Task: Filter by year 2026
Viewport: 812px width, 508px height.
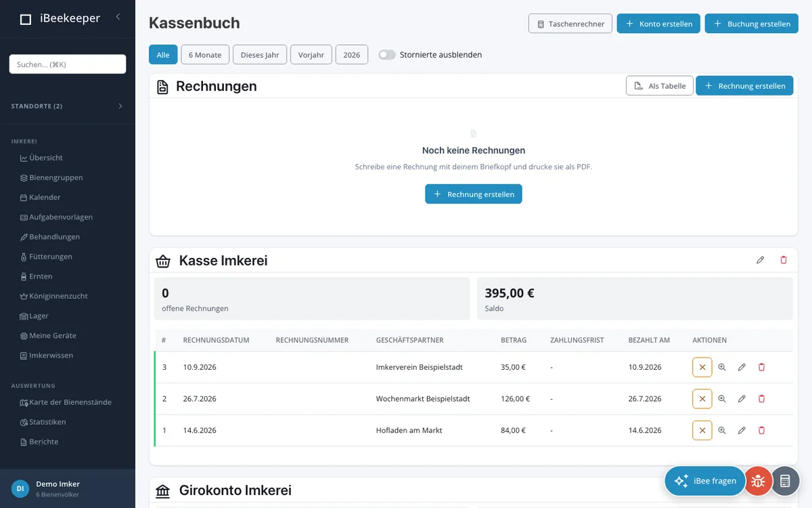Action: (x=352, y=55)
